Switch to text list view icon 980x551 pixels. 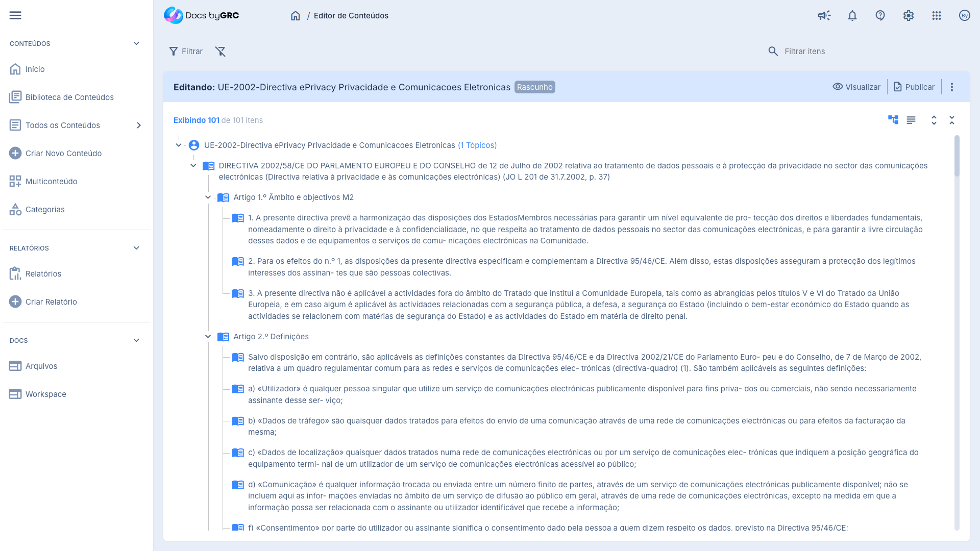(911, 120)
